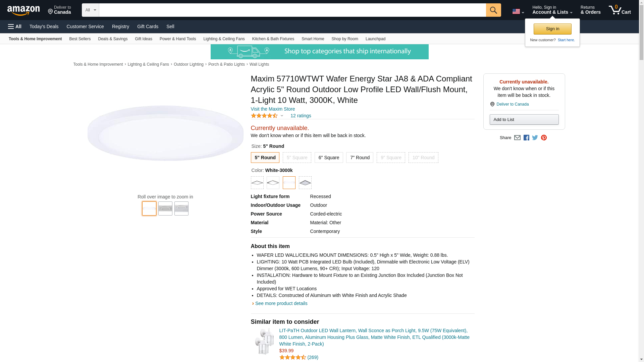Select the 7" Round size option
Viewport: 644px width, 362px height.
(360, 158)
